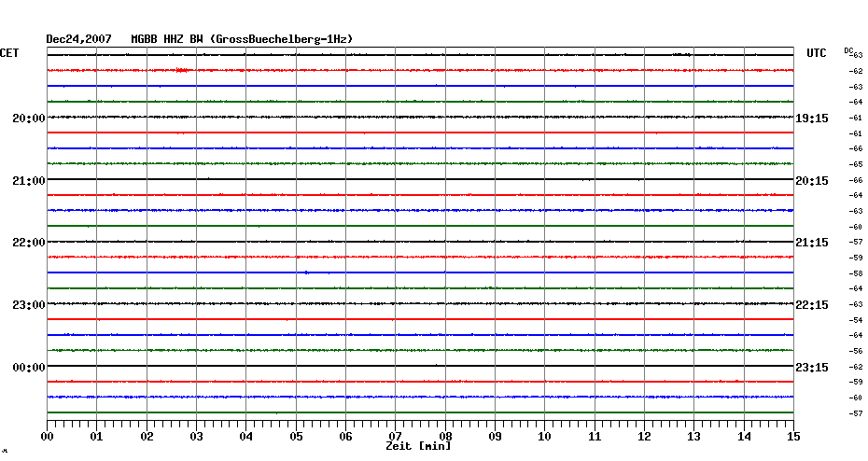
Task: Click the DC offset value -54
Action: [855, 320]
